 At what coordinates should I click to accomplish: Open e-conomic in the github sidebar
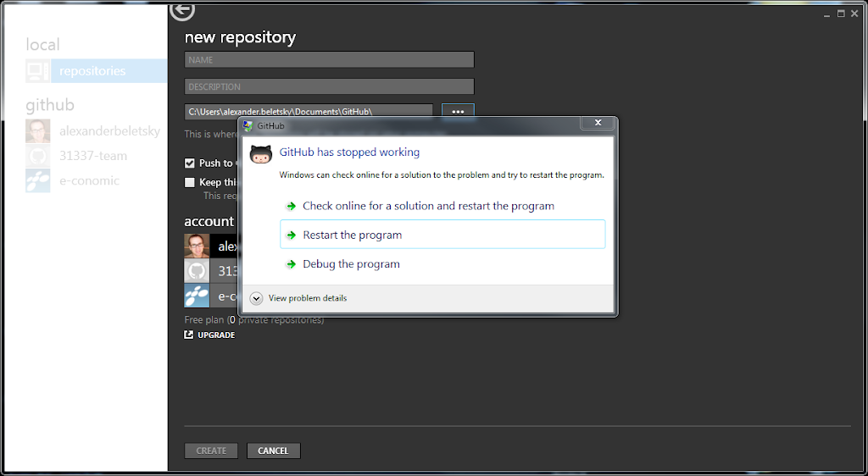tap(89, 180)
